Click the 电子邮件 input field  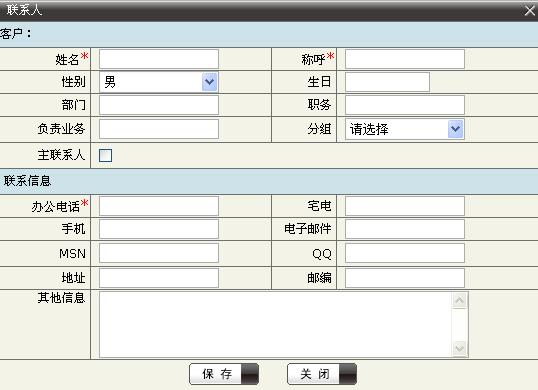coord(405,229)
